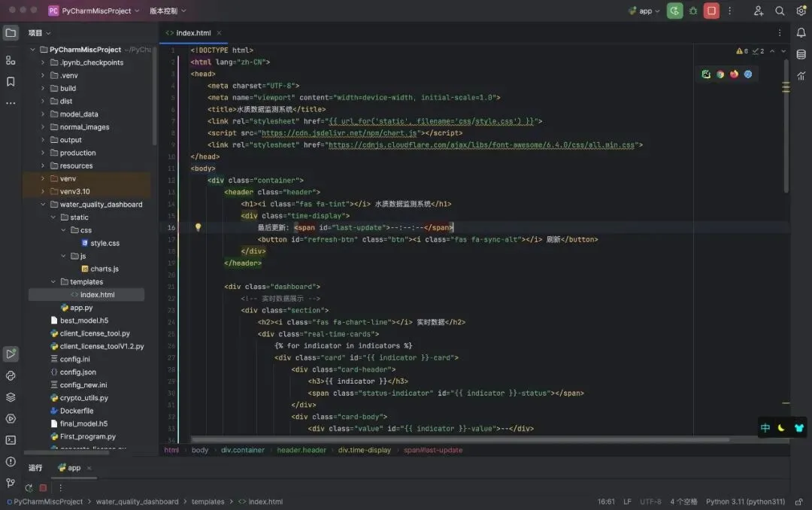Open the Notifications bell
Image resolution: width=812 pixels, height=510 pixels.
tap(801, 32)
